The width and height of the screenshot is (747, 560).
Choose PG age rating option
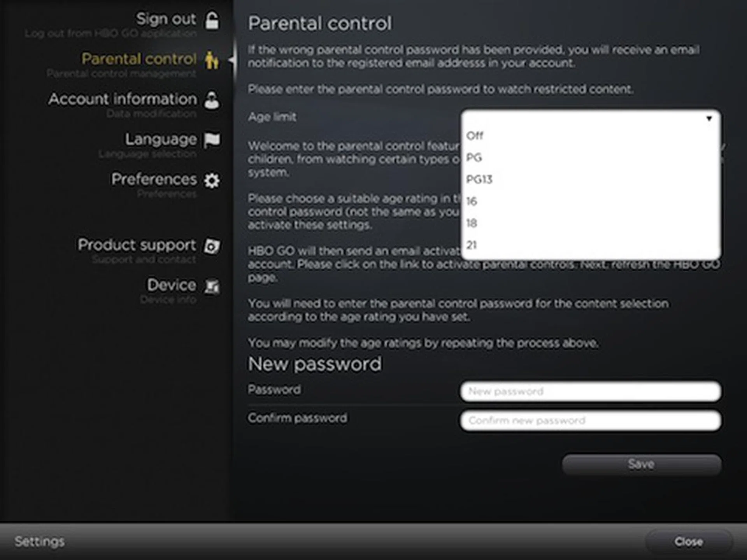[x=474, y=157]
